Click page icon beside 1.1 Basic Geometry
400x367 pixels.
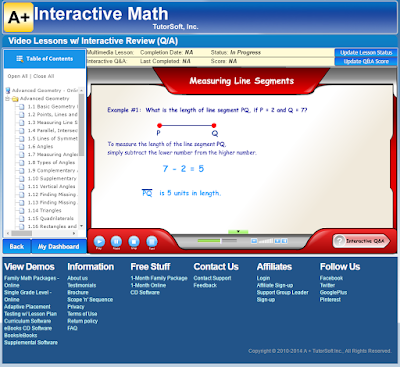(22, 107)
